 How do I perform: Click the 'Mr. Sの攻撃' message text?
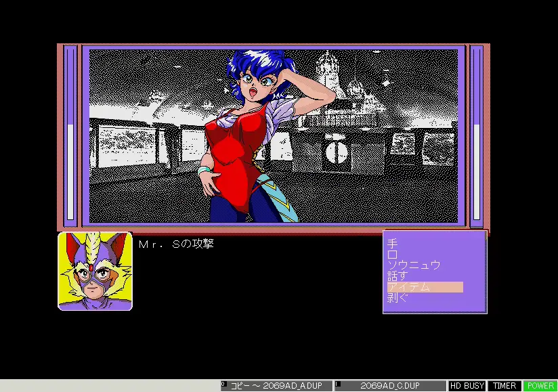[x=176, y=244]
